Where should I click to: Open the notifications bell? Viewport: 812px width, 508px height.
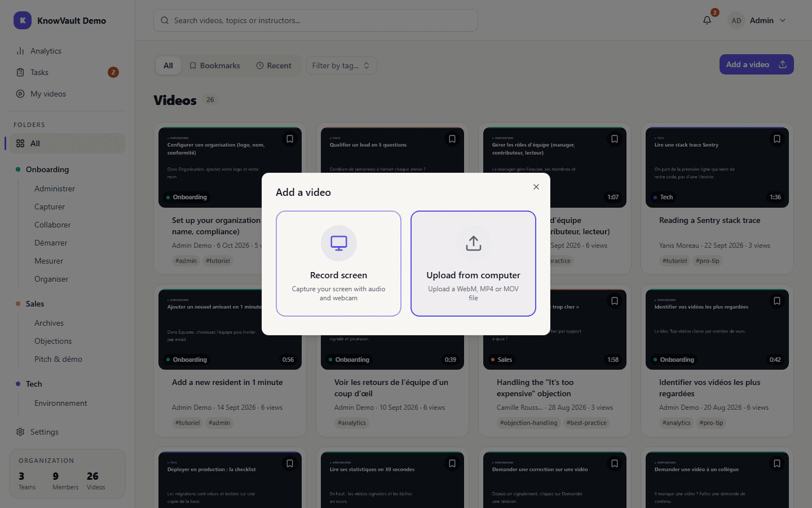[707, 20]
